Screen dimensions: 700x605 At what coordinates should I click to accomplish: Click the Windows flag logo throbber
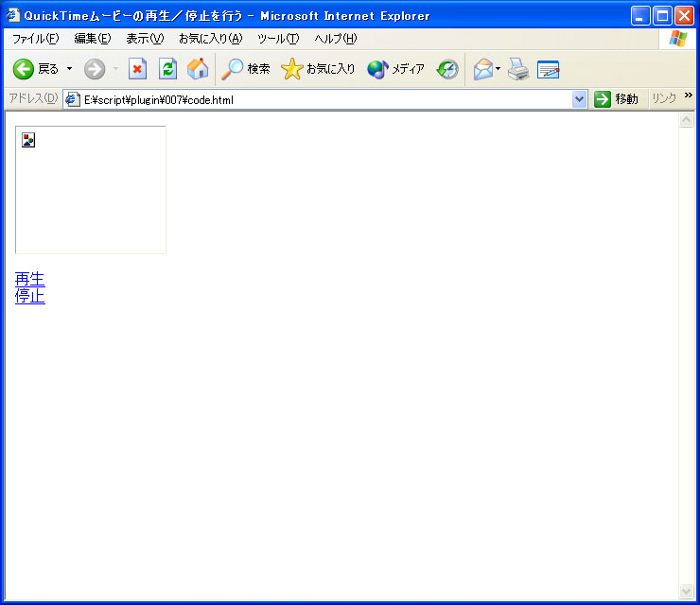point(678,39)
